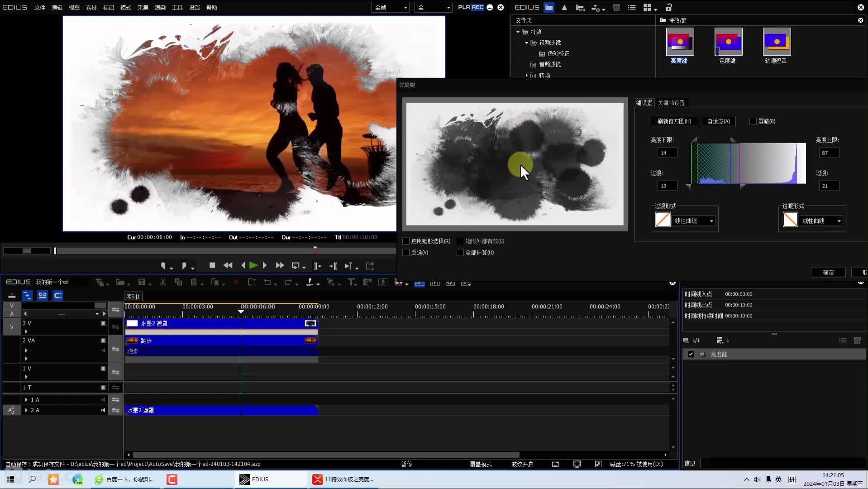The image size is (868, 489).
Task: Click the Save project icon in the timeline toolbar
Action: pos(142,282)
